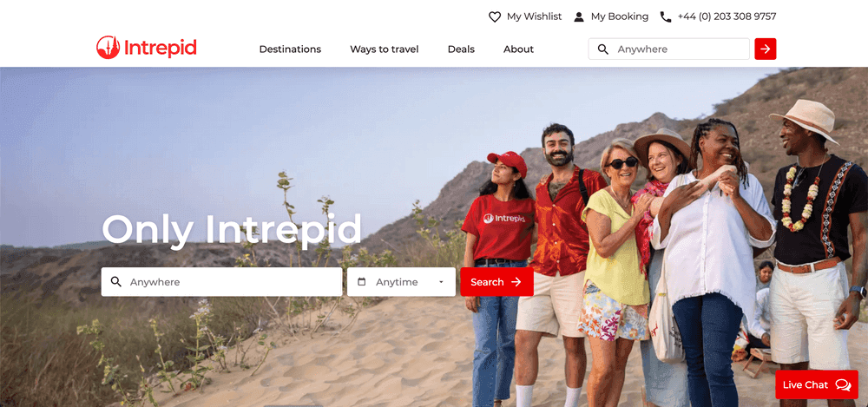Open the Deals menu
Viewport: 868px width, 407px height.
(x=461, y=49)
